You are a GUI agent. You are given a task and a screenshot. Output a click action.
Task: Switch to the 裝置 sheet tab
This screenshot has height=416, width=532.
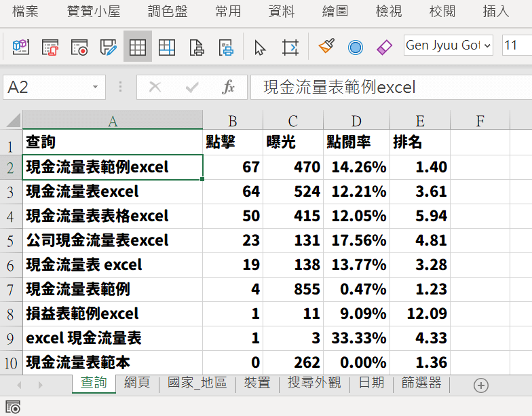(257, 383)
